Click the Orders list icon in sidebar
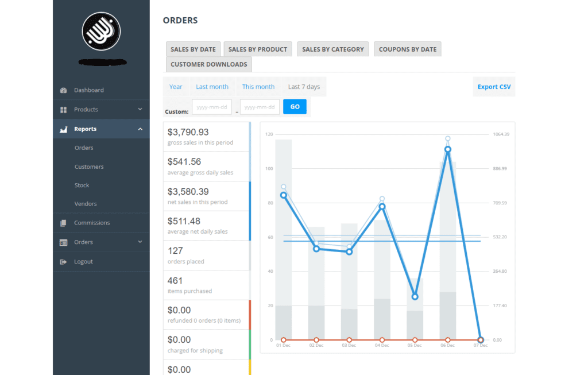588x375 pixels. (x=63, y=242)
